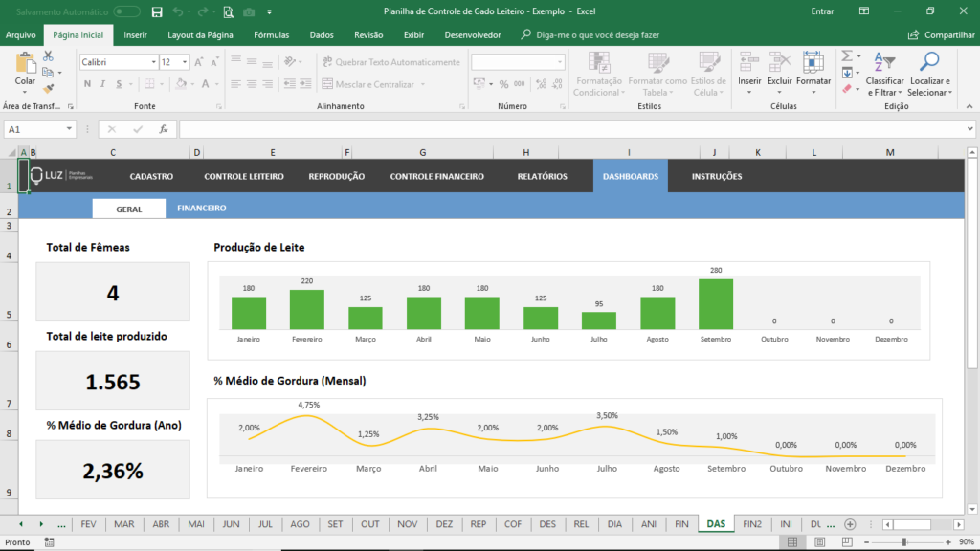This screenshot has height=551, width=980.
Task: Click the Undo icon
Action: coord(177,11)
